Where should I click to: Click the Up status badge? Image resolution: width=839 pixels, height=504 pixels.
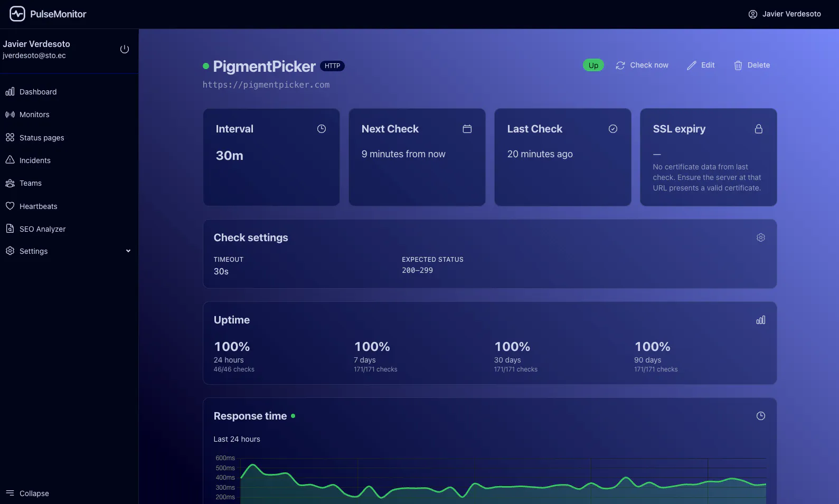tap(593, 65)
